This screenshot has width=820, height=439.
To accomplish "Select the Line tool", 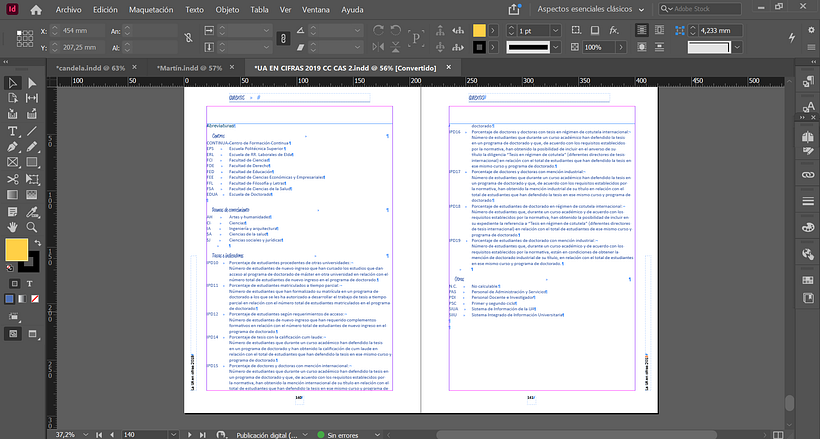I will coord(32,131).
